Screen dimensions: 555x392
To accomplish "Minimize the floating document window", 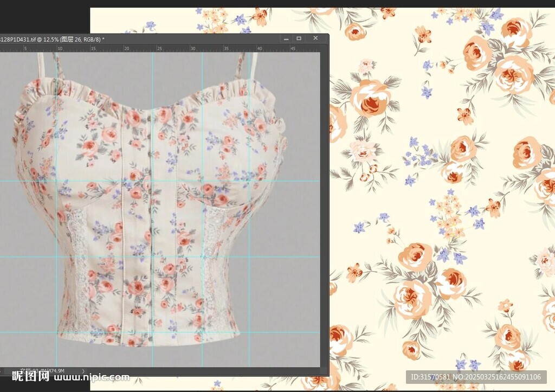I will point(286,38).
